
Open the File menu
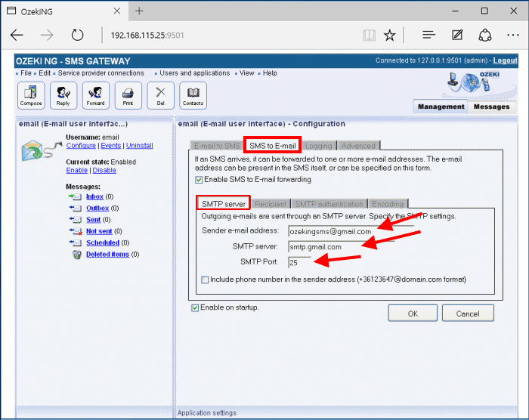[x=26, y=73]
